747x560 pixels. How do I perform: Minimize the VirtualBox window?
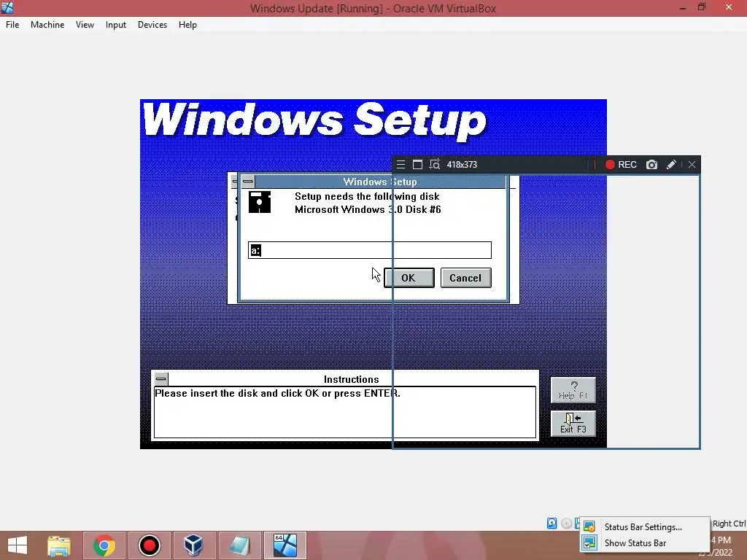click(x=683, y=8)
